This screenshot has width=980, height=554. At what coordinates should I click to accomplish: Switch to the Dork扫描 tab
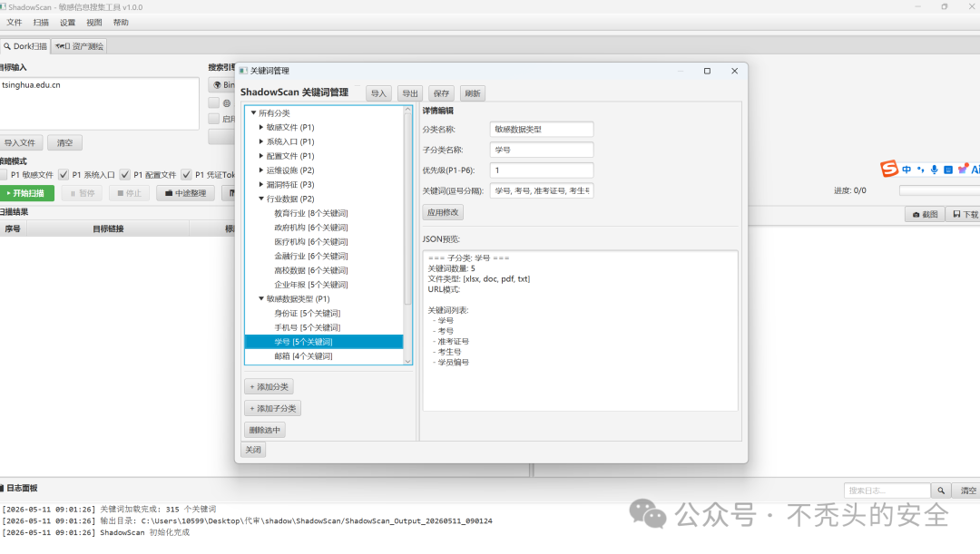pyautogui.click(x=25, y=46)
